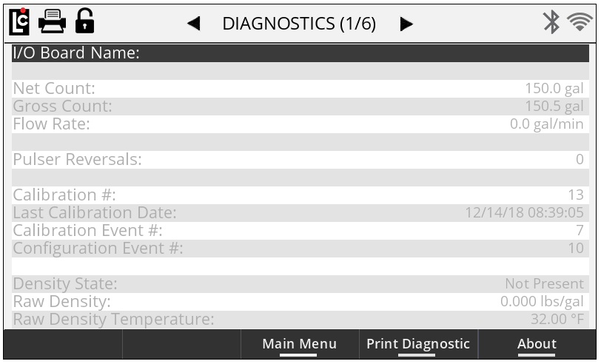Image resolution: width=601 pixels, height=364 pixels.
Task: Open the Main Menu
Action: click(299, 344)
